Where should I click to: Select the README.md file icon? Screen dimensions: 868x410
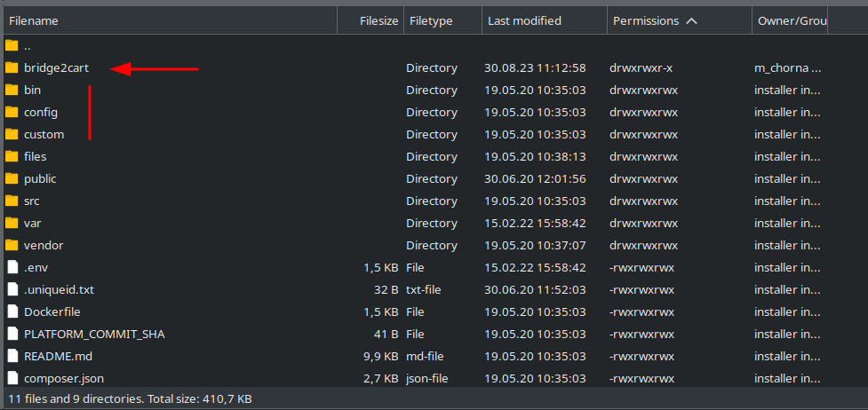[12, 357]
